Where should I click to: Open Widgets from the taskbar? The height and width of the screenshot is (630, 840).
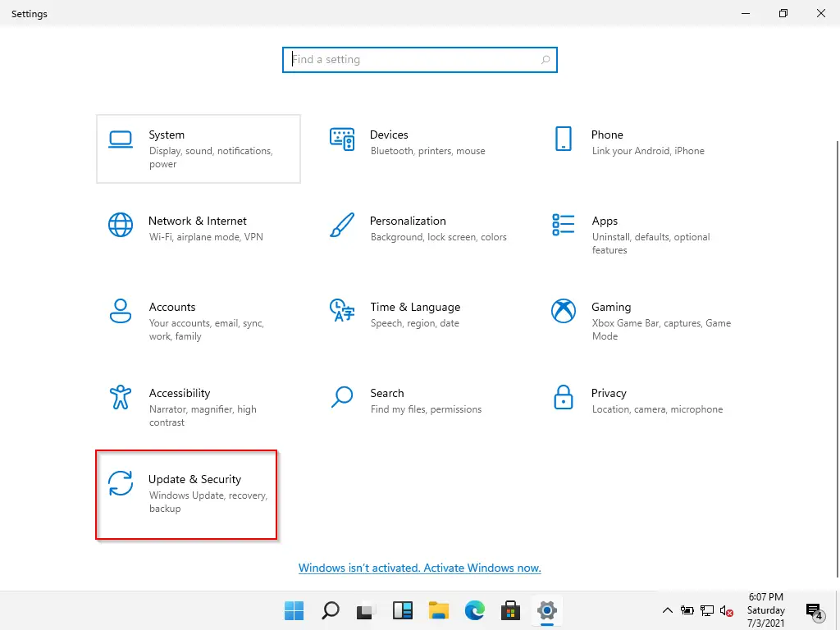pyautogui.click(x=402, y=610)
